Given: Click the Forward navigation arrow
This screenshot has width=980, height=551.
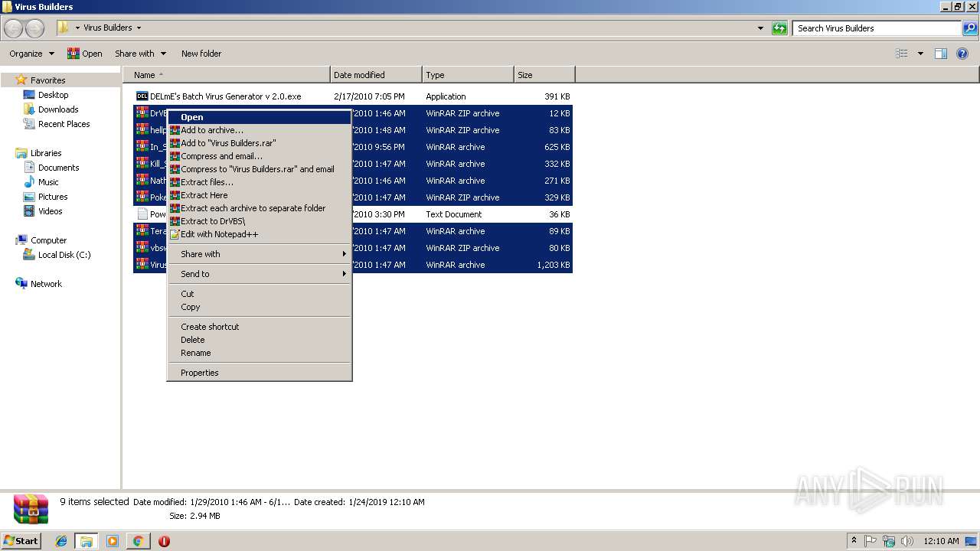Looking at the screenshot, I should tap(35, 28).
